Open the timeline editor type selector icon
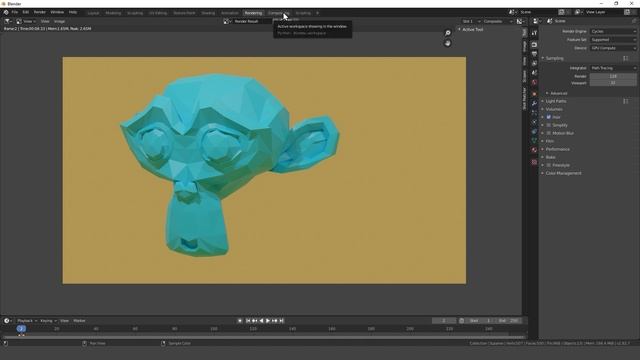The height and width of the screenshot is (360, 640). click(x=8, y=321)
